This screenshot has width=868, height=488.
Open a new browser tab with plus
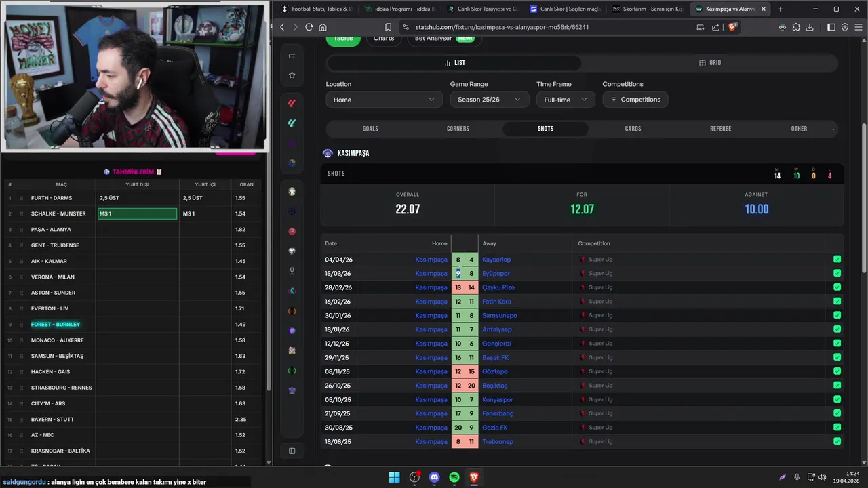click(780, 9)
